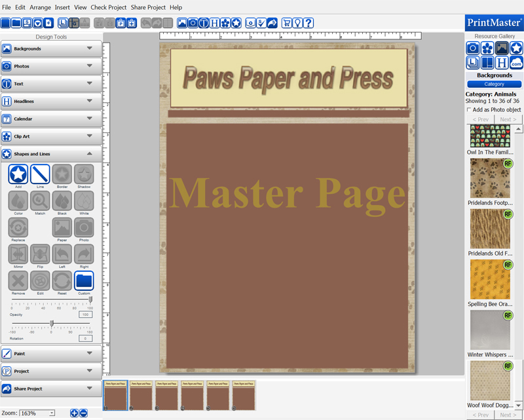This screenshot has width=524, height=420.
Task: Click the Opacity slider handle
Action: coord(90,299)
